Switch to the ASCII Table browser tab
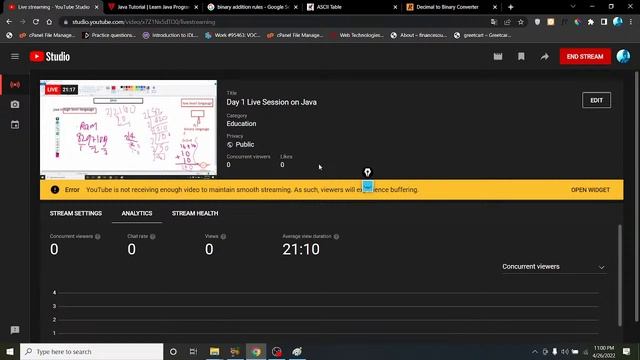 click(352, 7)
